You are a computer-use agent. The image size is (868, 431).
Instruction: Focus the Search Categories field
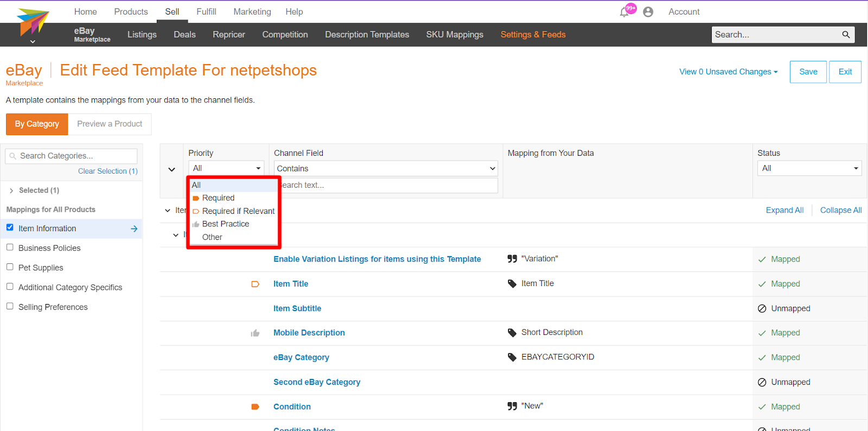tap(71, 156)
